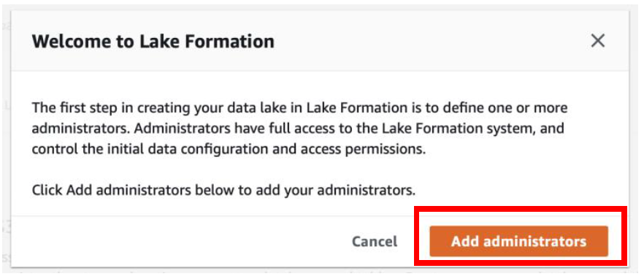Dismiss dialog using the Cancel button

[374, 241]
